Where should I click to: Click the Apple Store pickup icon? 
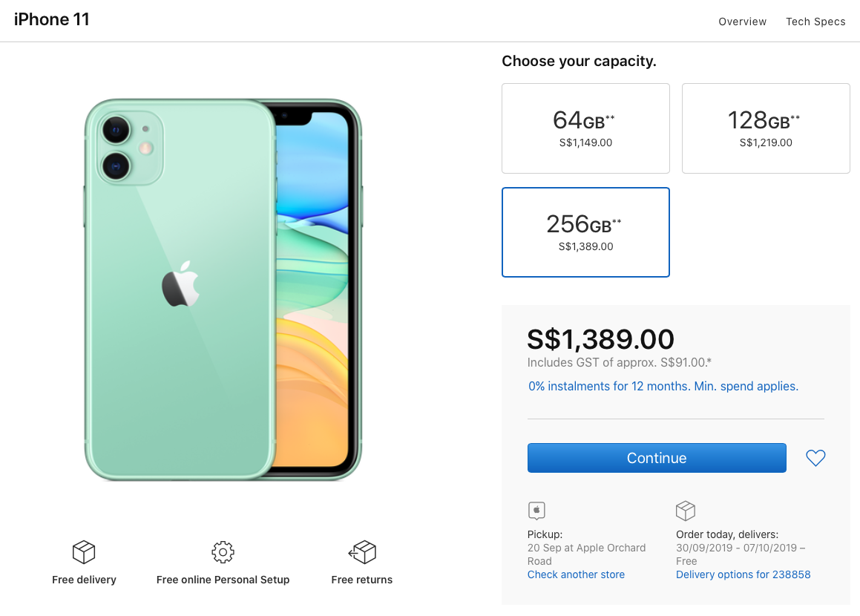click(x=536, y=511)
